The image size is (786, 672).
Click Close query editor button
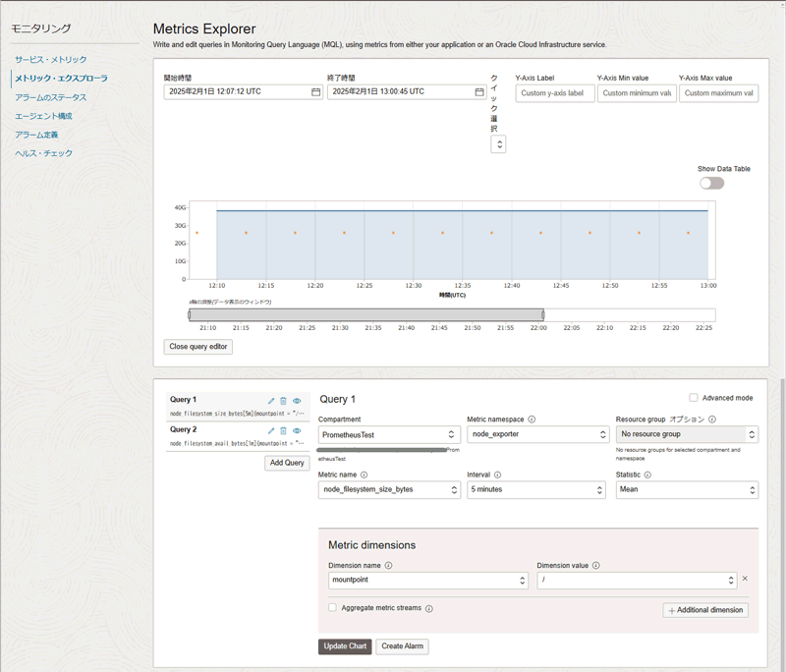pos(198,347)
